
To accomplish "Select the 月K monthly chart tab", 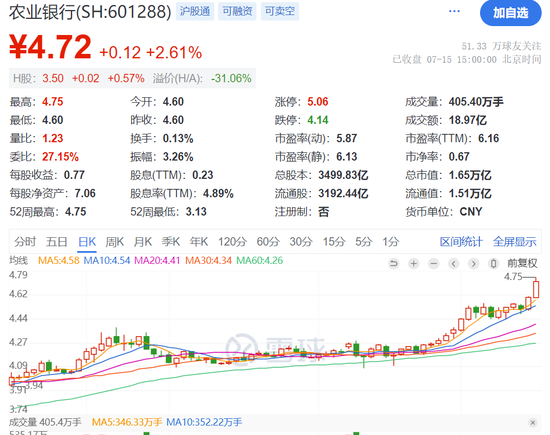I will 143,242.
